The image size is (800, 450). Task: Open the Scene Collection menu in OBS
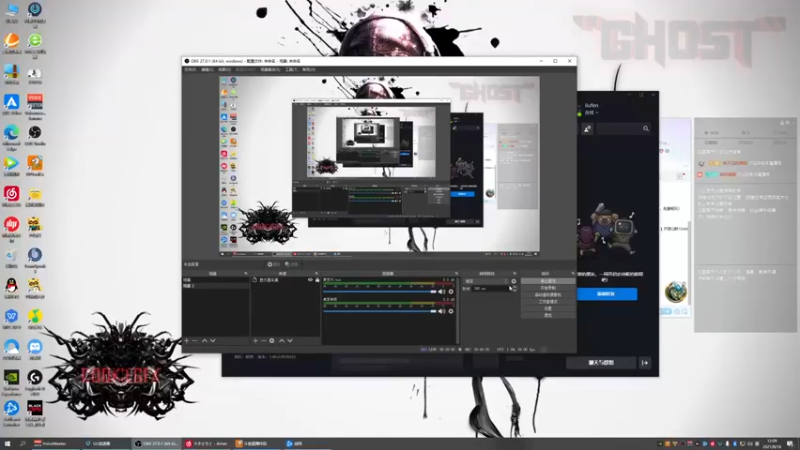point(270,69)
